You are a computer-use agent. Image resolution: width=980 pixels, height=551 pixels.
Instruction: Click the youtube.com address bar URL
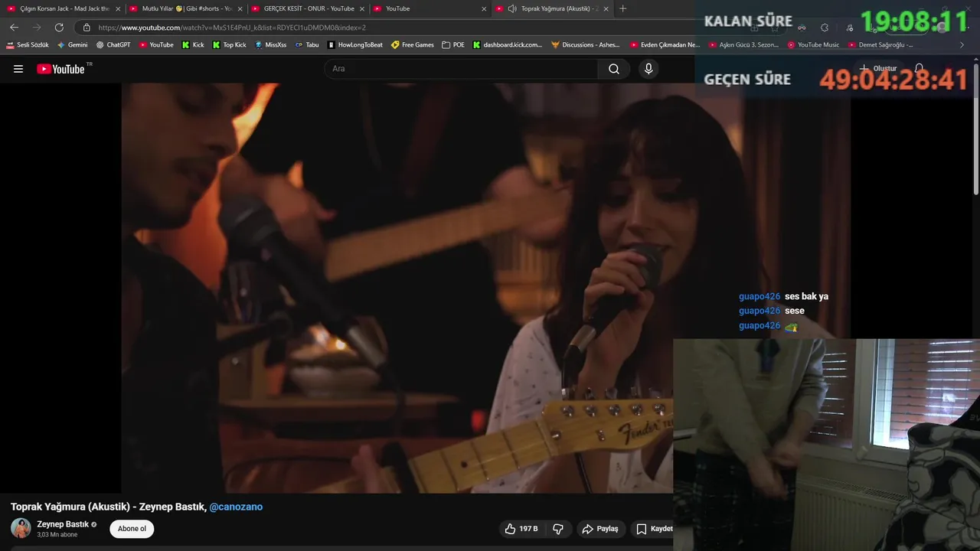[x=232, y=28]
